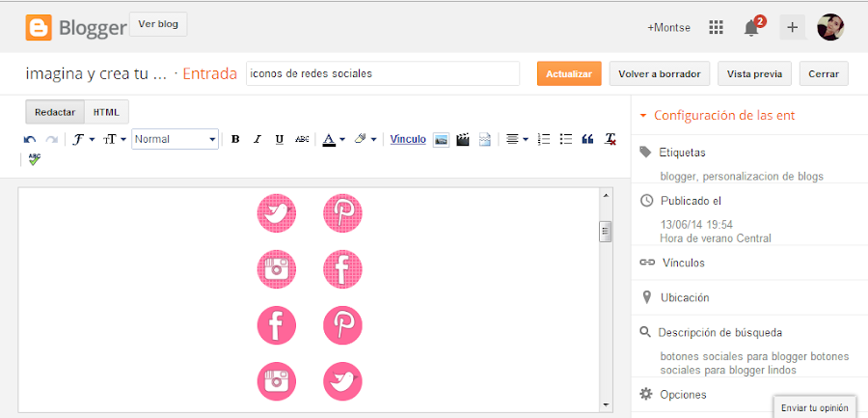Image resolution: width=868 pixels, height=418 pixels.
Task: Select the checkered Instagram camera icon image
Action: pyautogui.click(x=276, y=269)
